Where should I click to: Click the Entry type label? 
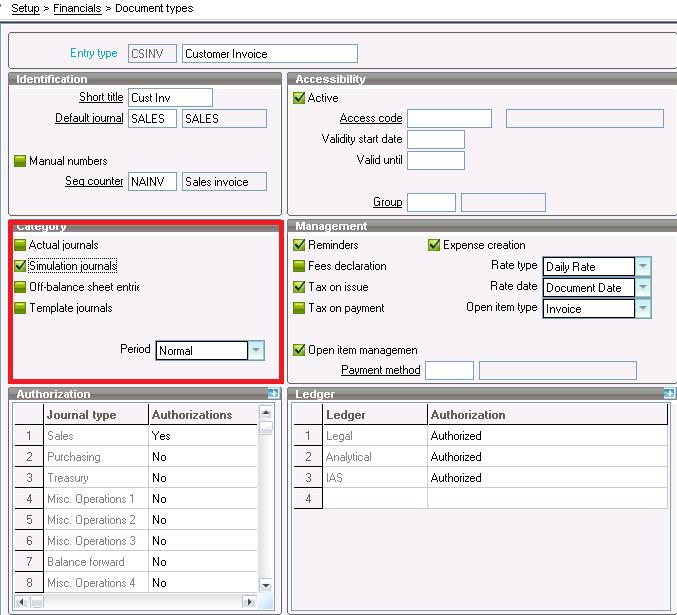pyautogui.click(x=94, y=53)
